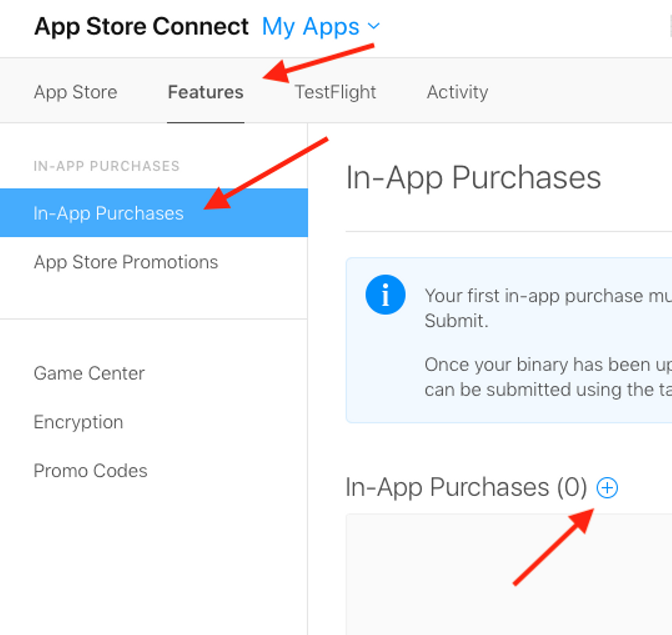
Task: Click the empty in-app purchases list area
Action: pos(509,574)
